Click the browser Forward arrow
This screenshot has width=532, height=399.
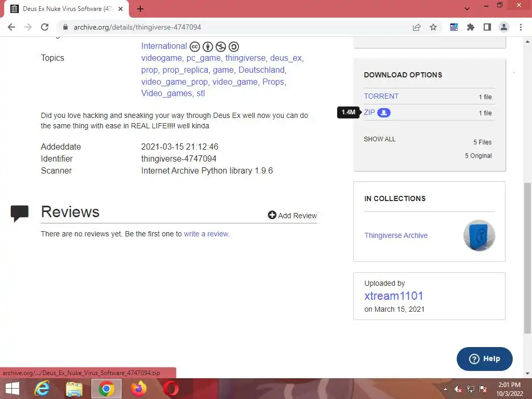(x=28, y=27)
